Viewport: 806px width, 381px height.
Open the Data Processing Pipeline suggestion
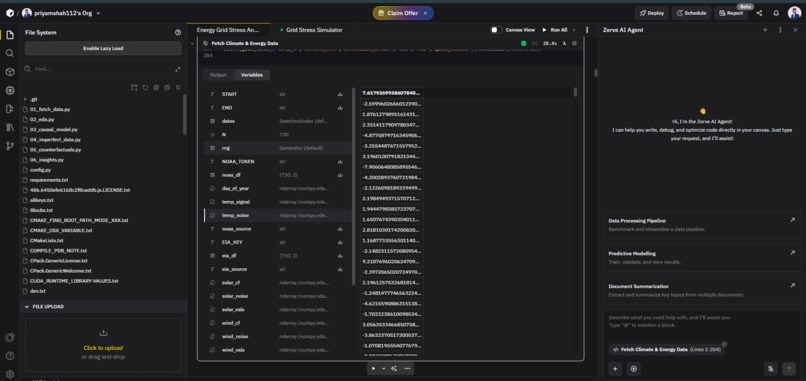click(702, 224)
